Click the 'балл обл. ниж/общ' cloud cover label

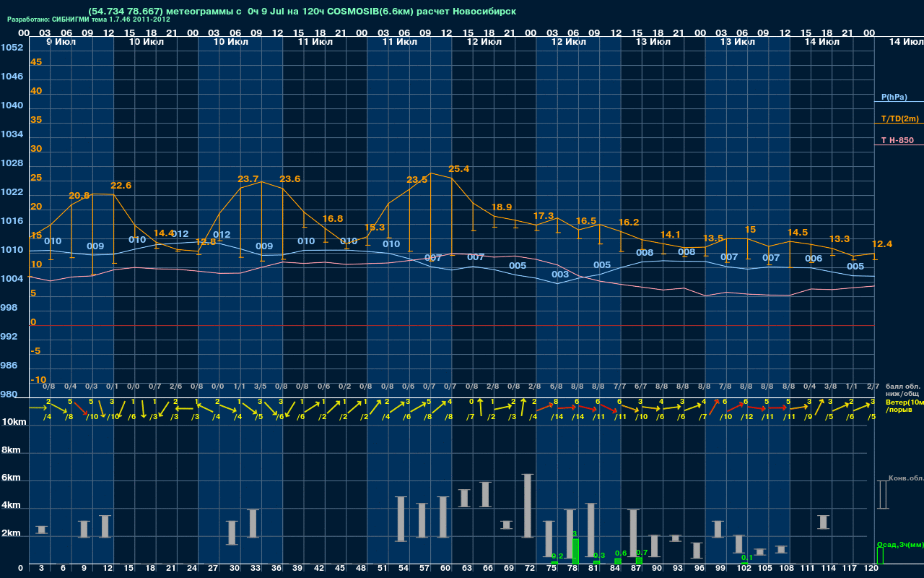(x=902, y=390)
